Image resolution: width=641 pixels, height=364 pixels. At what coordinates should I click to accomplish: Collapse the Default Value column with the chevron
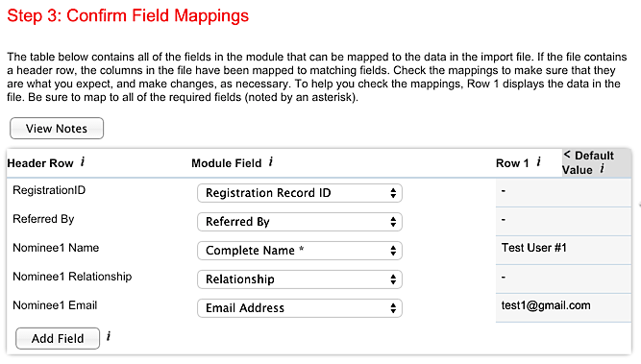tap(567, 155)
